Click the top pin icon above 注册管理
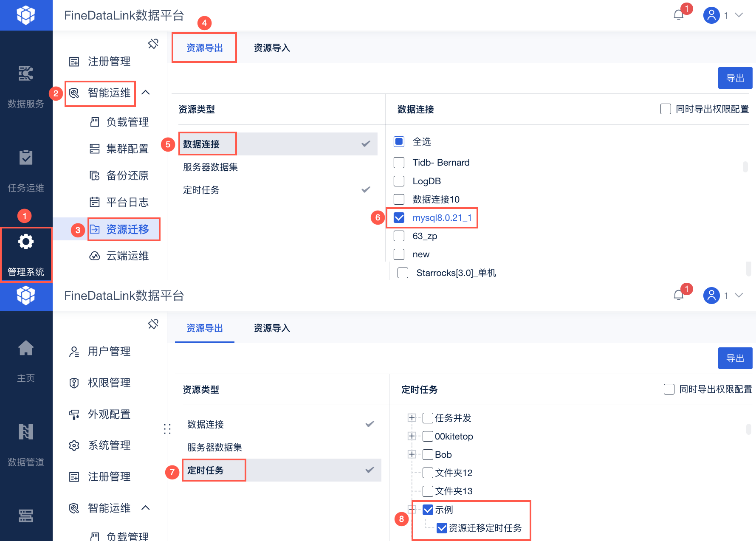This screenshot has height=541, width=756. [153, 44]
